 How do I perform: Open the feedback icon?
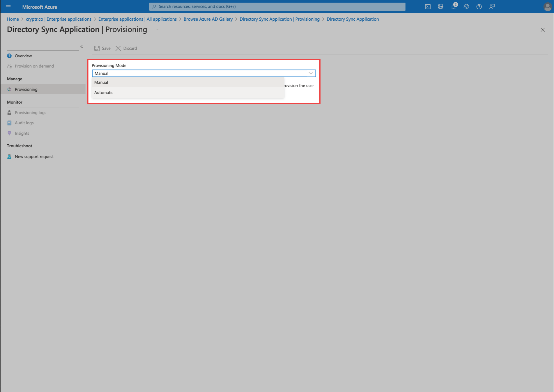click(x=492, y=7)
